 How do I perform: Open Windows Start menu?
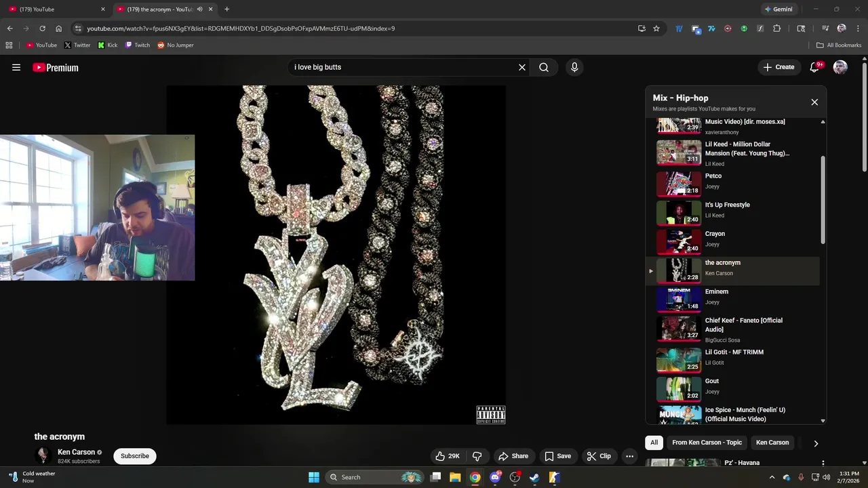(x=314, y=477)
